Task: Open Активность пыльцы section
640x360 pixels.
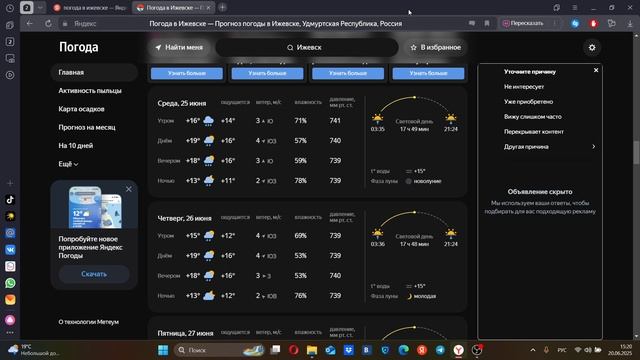Action: coord(90,91)
